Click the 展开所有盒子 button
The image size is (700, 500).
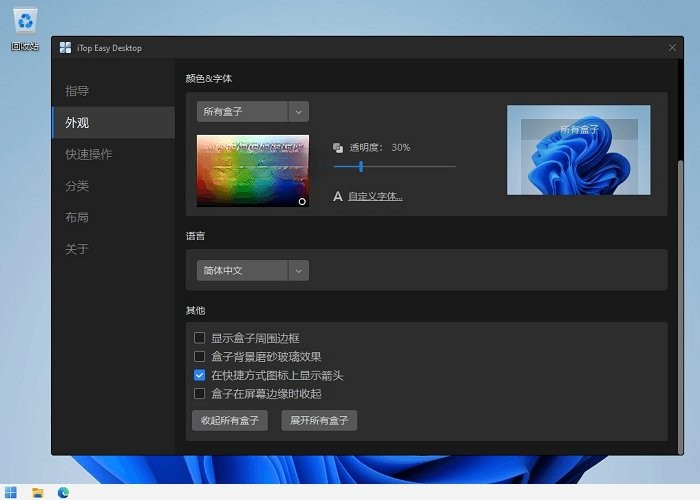click(319, 421)
